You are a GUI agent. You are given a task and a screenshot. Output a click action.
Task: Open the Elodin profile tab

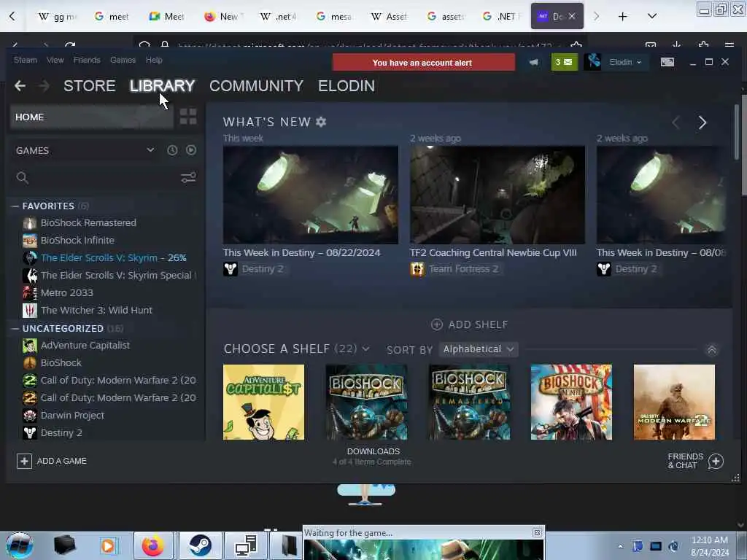347,86
